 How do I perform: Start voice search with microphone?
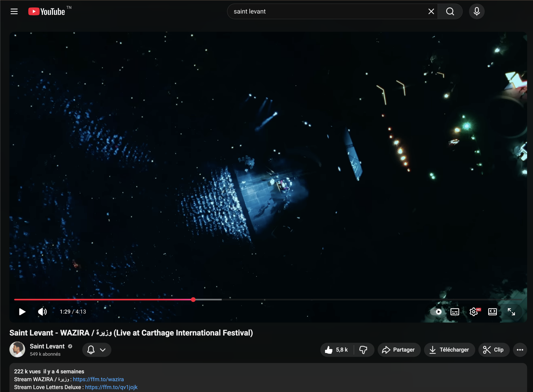click(477, 11)
